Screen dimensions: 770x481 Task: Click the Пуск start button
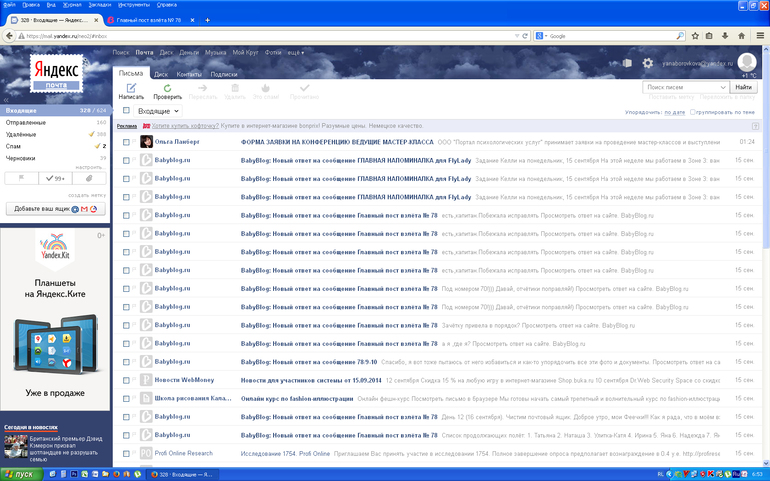click(20, 473)
